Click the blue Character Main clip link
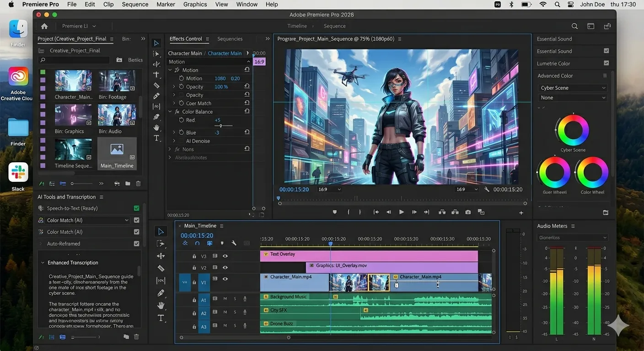Screen dimensions: 644x351 [225, 53]
